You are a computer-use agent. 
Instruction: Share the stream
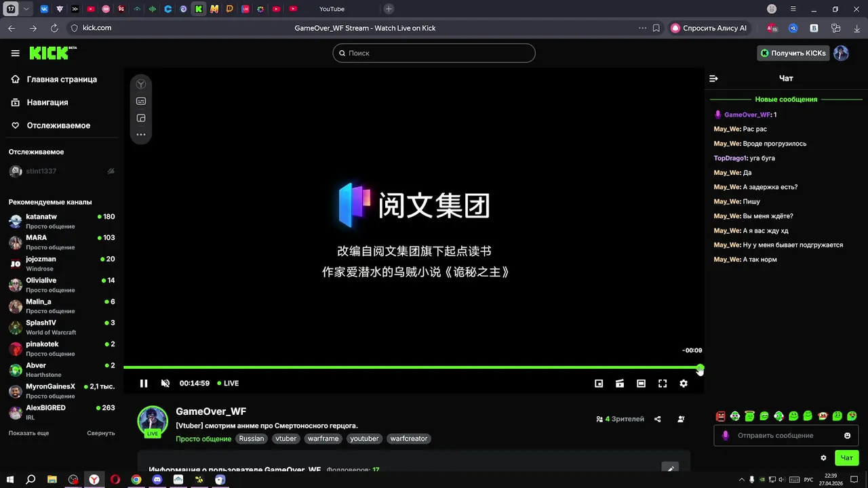(657, 419)
